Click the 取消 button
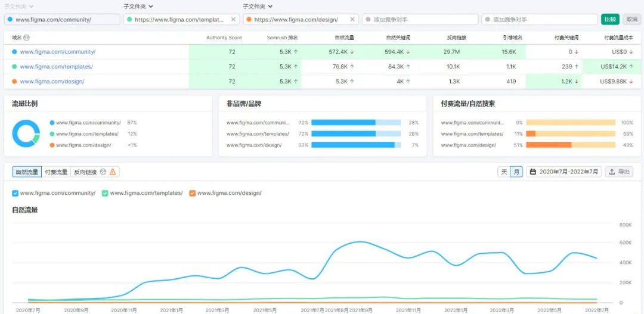 [x=631, y=19]
